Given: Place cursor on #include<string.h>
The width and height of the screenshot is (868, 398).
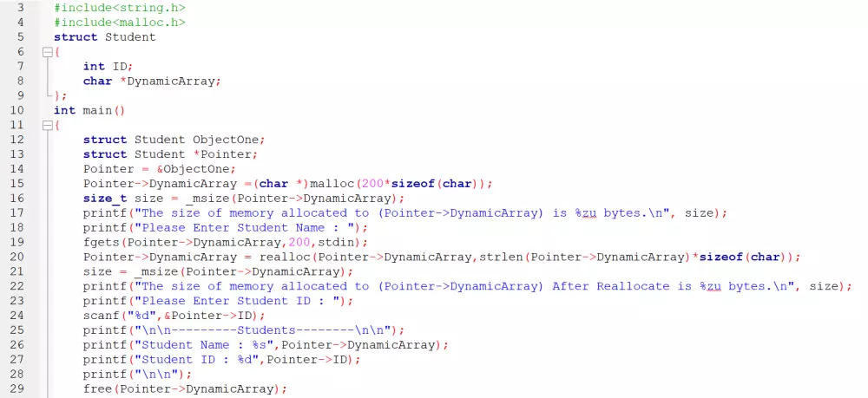Looking at the screenshot, I should click(x=120, y=8).
